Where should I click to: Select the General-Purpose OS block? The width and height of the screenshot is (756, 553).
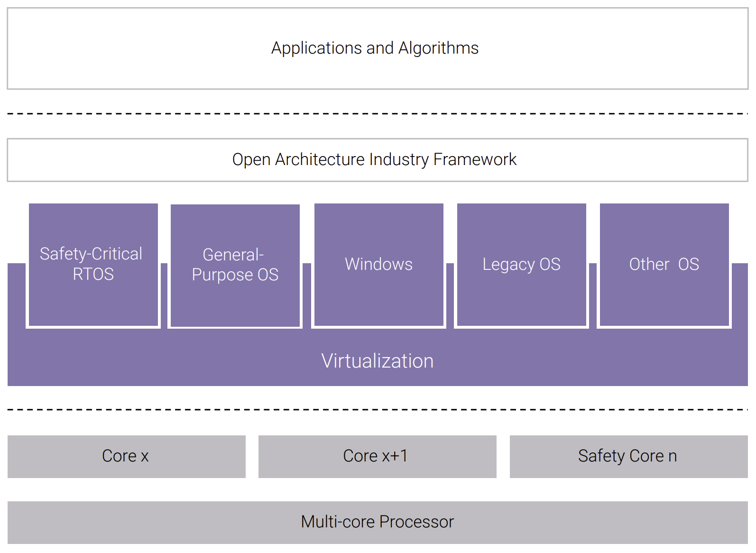[235, 265]
